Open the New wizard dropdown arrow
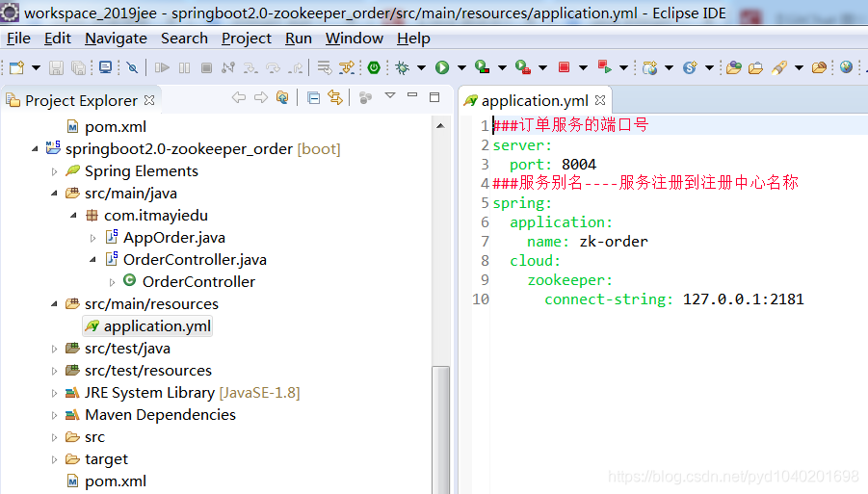 tap(36, 68)
